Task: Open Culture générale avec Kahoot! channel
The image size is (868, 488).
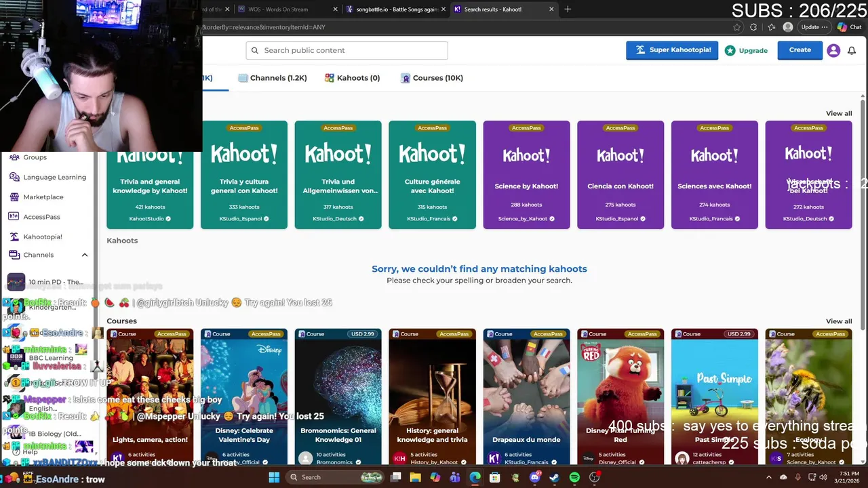Action: point(432,175)
